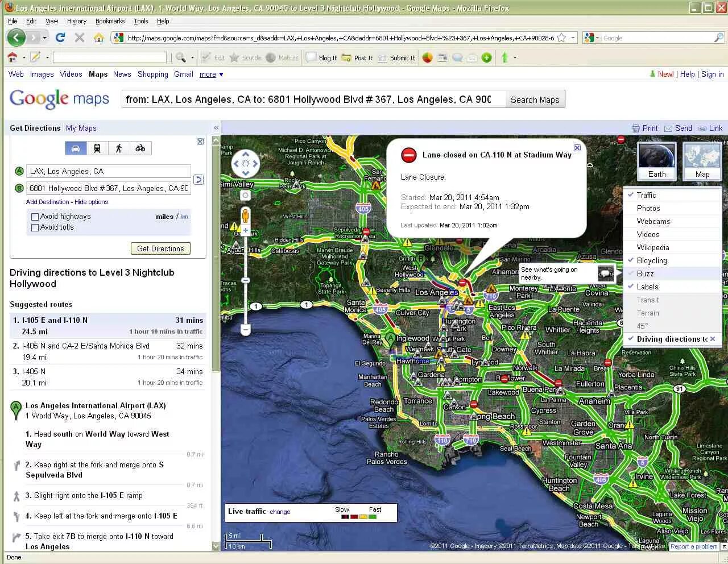Viewport: 728px width, 564px height.
Task: Toggle the Traffic layer option
Action: 672,195
